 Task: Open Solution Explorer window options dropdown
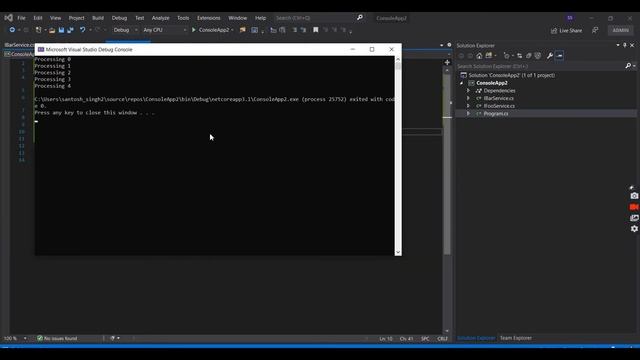618,45
